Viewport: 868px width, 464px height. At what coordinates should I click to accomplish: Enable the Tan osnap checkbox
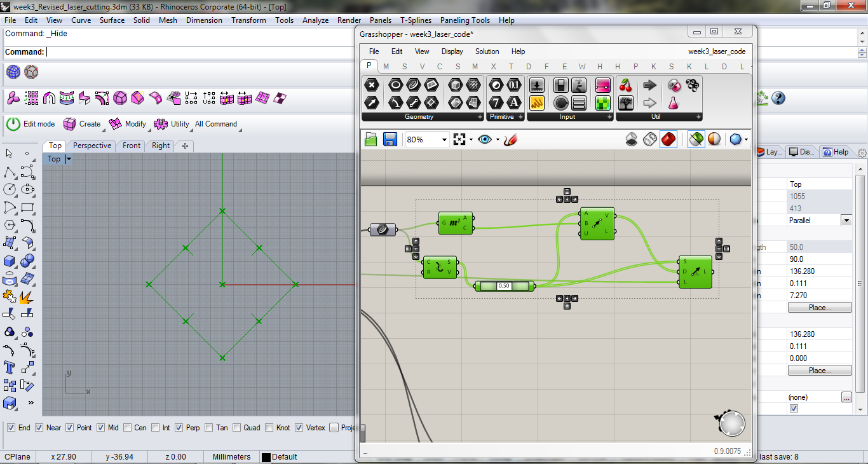click(208, 428)
